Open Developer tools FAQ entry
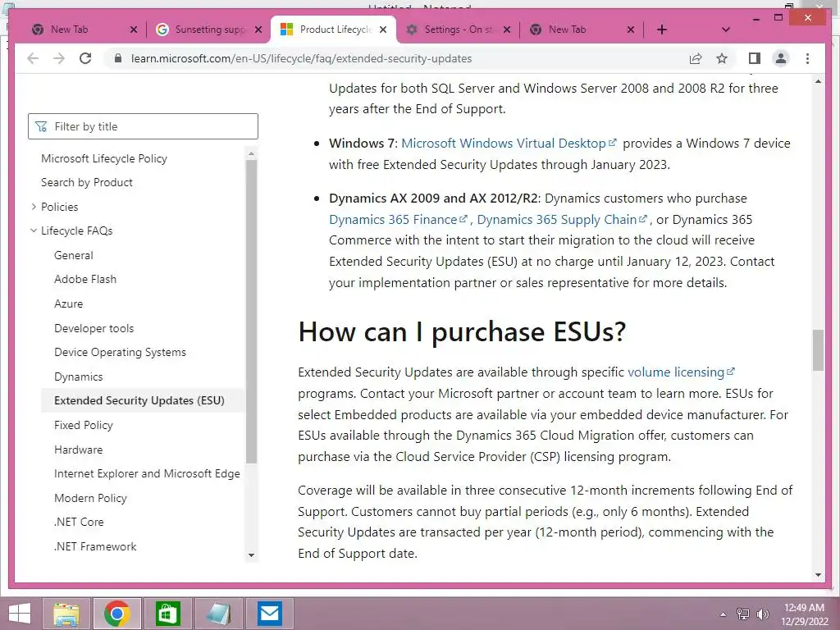 click(x=94, y=328)
